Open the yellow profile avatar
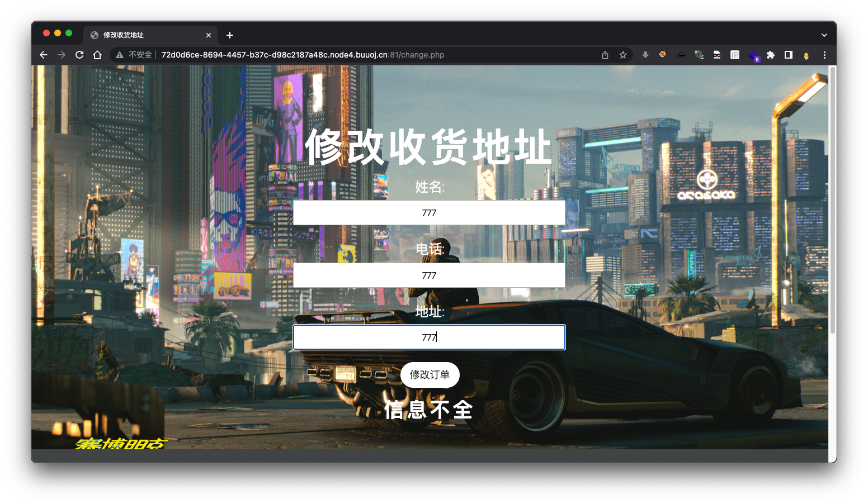The height and width of the screenshot is (504, 868). tap(806, 55)
